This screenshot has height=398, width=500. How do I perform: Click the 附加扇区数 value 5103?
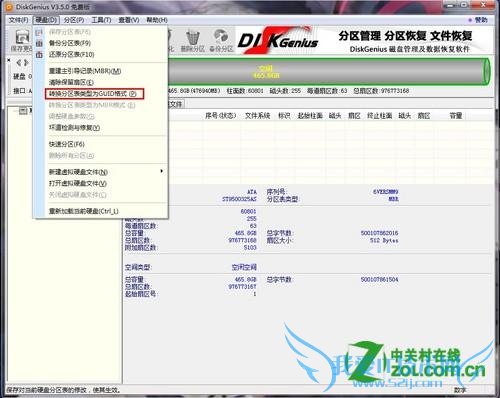(250, 248)
